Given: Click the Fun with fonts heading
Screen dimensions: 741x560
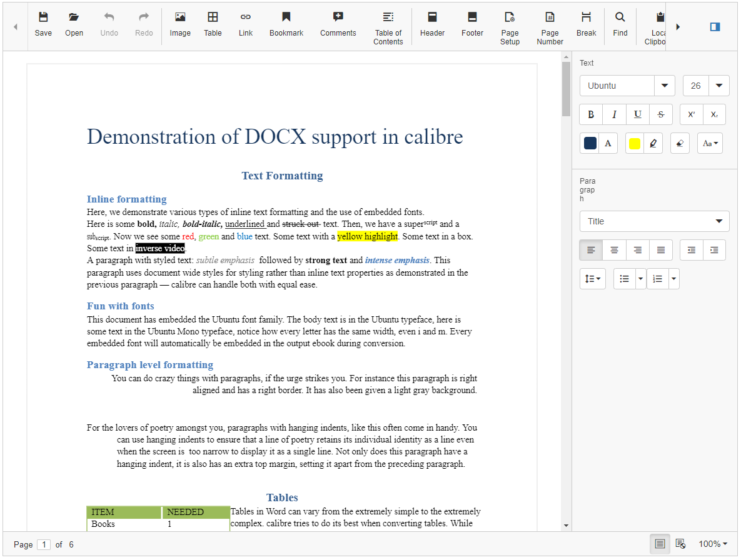Looking at the screenshot, I should click(121, 306).
